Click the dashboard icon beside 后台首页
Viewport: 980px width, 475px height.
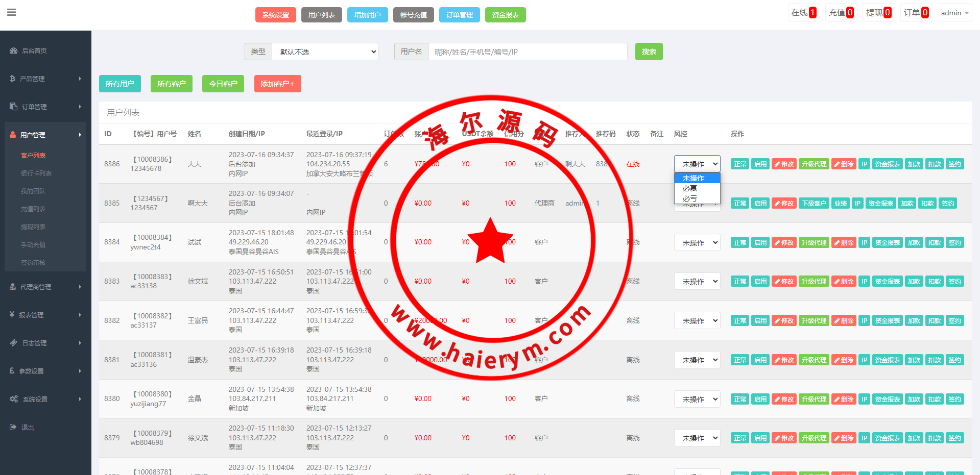click(13, 51)
